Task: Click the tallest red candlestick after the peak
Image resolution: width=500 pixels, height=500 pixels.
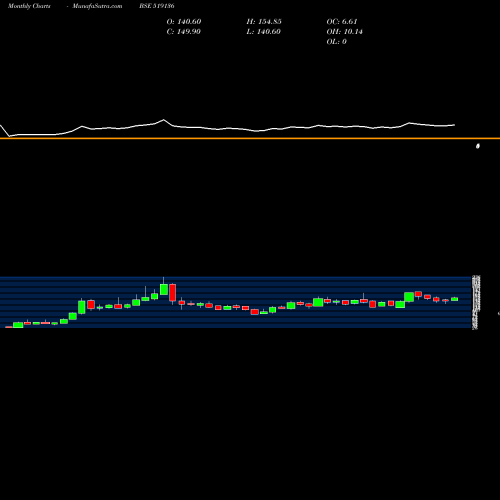Action: [x=172, y=293]
